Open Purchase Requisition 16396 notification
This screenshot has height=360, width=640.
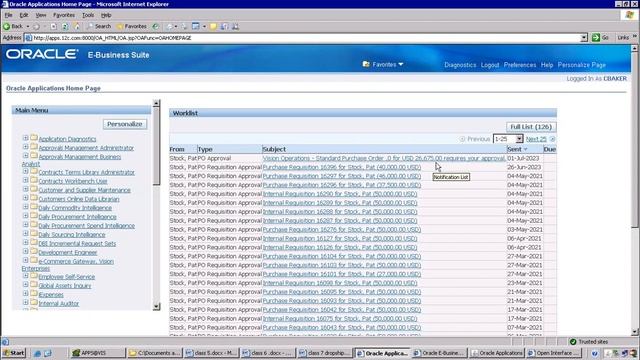(x=342, y=167)
